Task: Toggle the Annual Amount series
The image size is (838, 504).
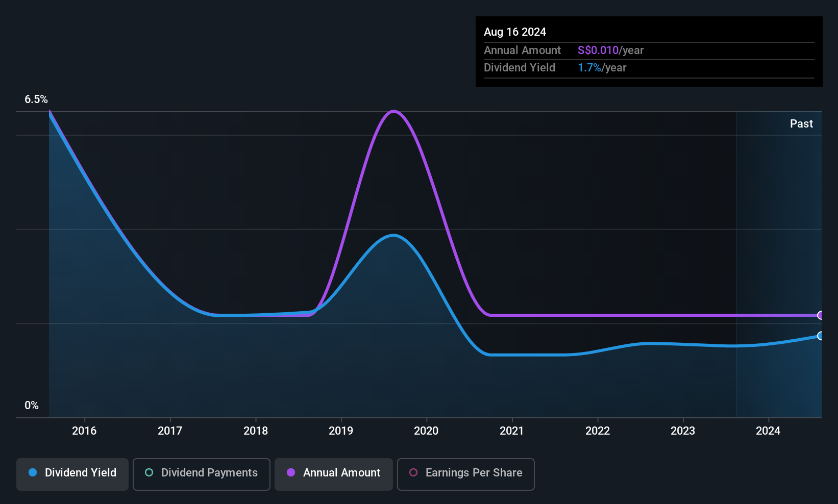Action: (334, 474)
